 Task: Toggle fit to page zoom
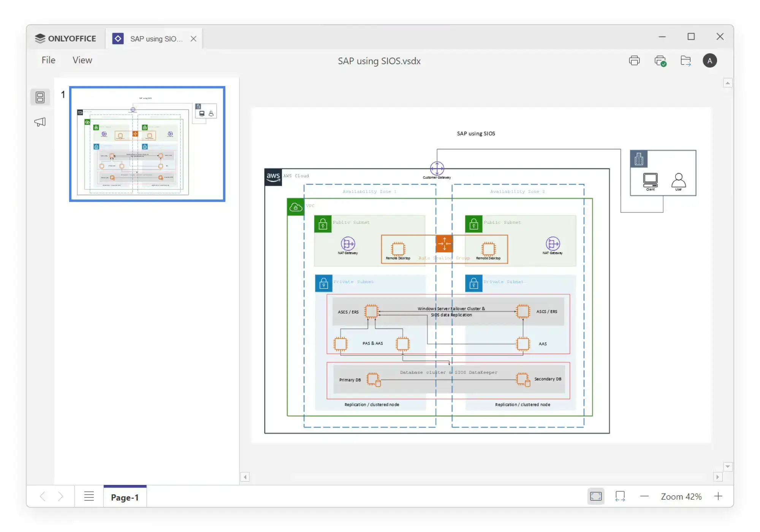click(x=596, y=496)
